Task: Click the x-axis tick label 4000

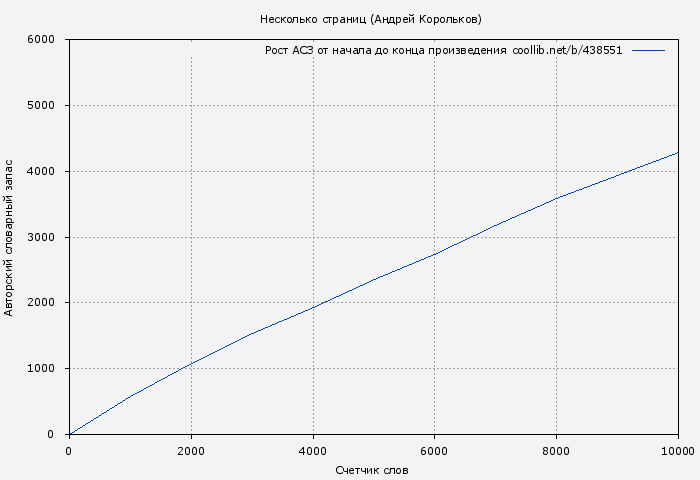Action: tap(313, 451)
